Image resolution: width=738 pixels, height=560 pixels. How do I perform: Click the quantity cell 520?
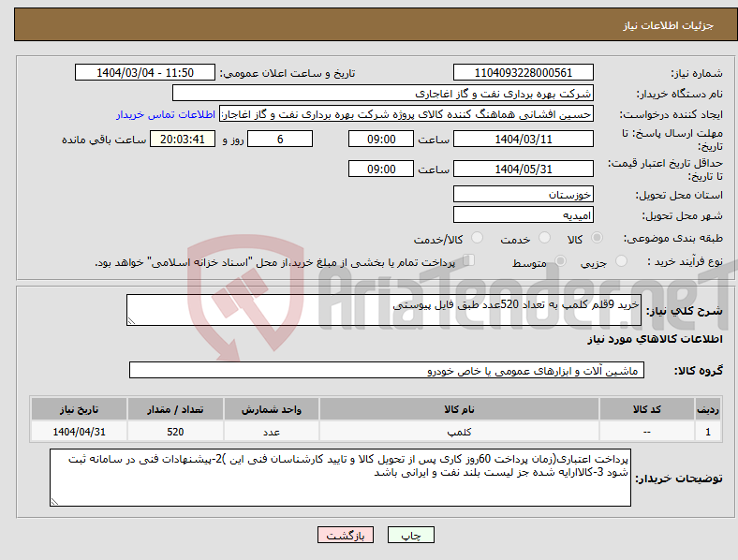pos(175,432)
